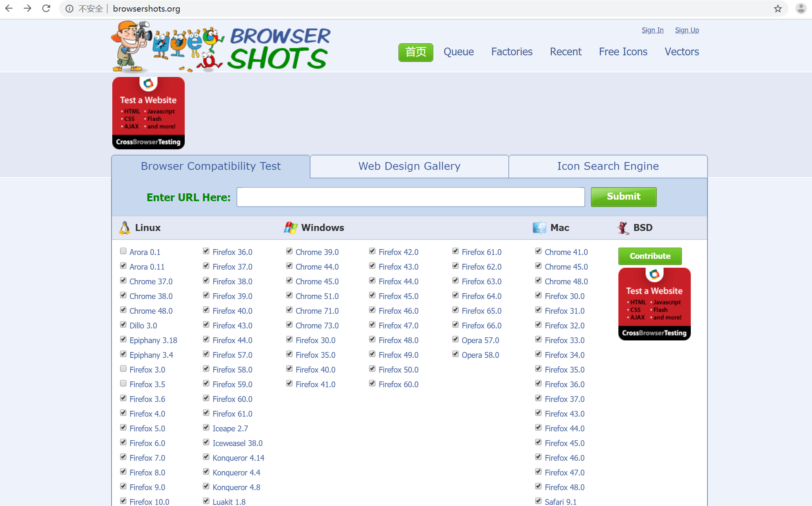This screenshot has height=506, width=812.
Task: Focus the Enter URL Here field
Action: coord(411,197)
